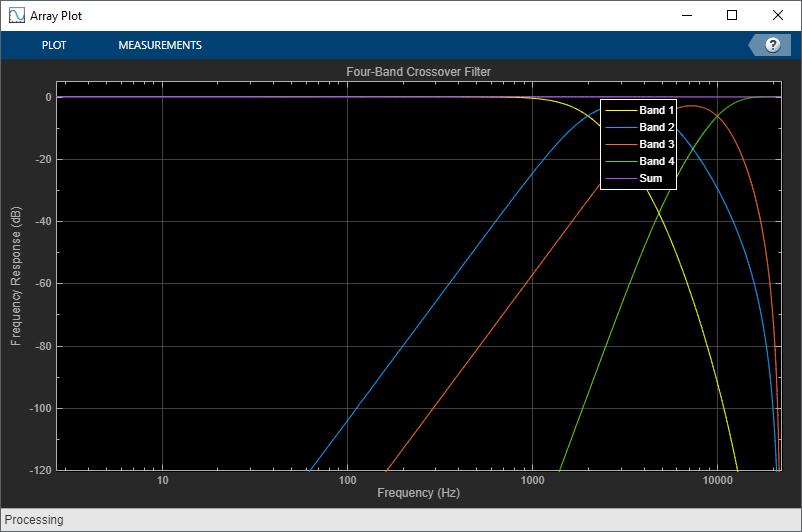Click the Frequency Response (dB) axis label
This screenshot has height=532, width=802.
pos(16,276)
